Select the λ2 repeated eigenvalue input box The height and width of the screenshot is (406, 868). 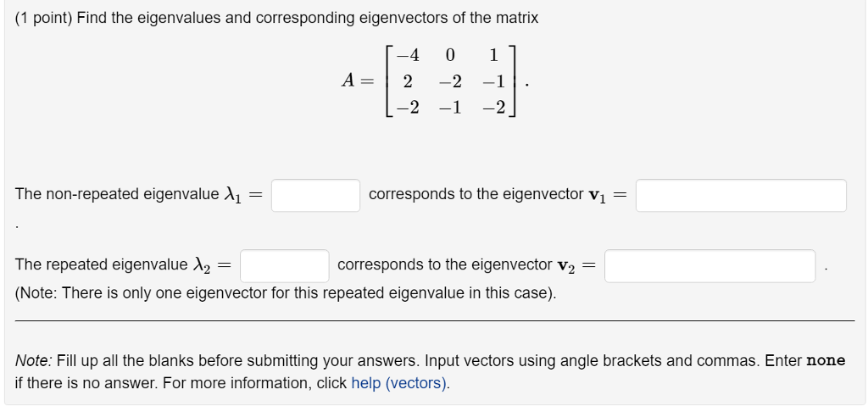pyautogui.click(x=285, y=266)
